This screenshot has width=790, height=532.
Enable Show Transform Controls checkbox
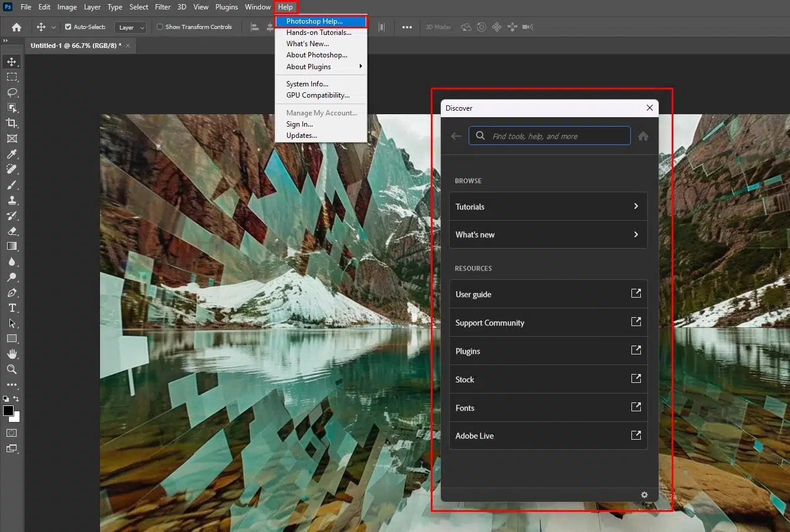click(x=160, y=27)
